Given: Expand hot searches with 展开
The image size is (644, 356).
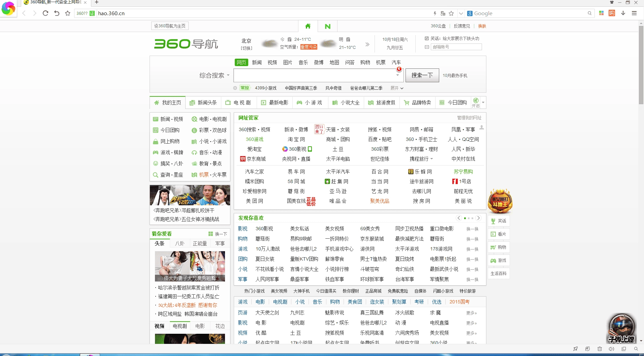Looking at the screenshot, I should 397,88.
